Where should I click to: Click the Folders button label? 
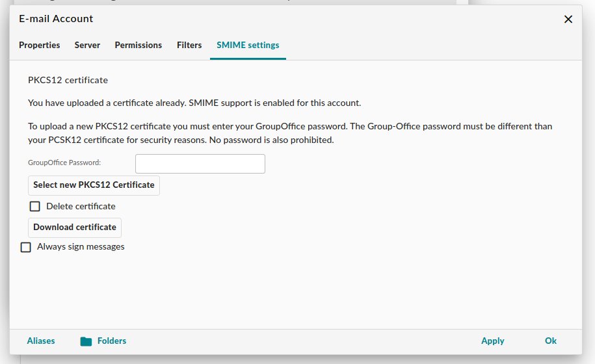(x=112, y=341)
